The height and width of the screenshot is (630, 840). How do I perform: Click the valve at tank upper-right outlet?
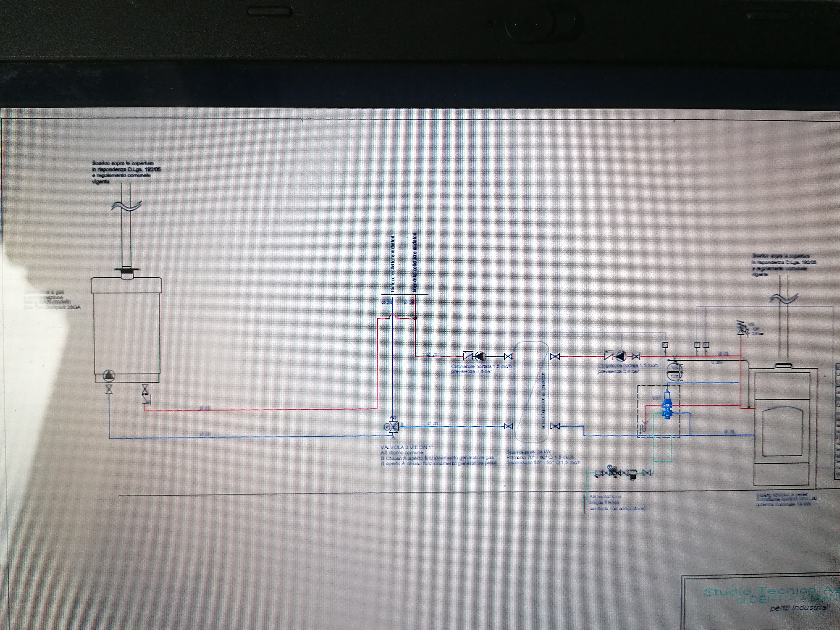click(x=555, y=356)
